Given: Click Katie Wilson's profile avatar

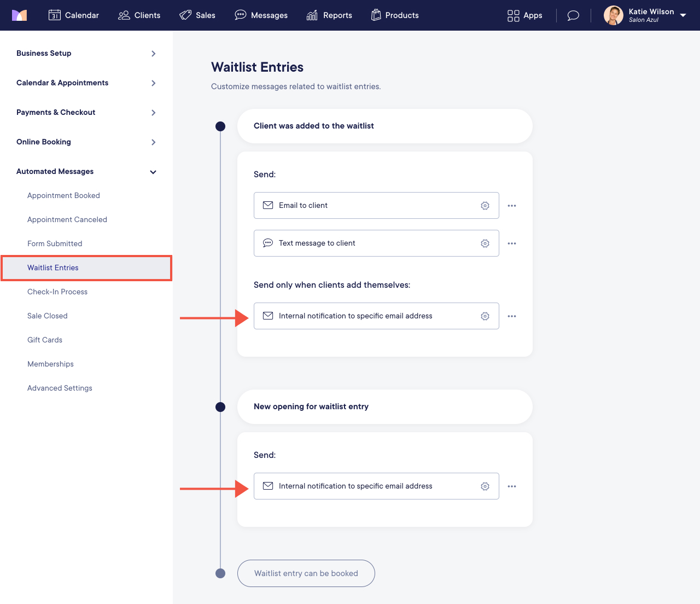Looking at the screenshot, I should pos(613,15).
